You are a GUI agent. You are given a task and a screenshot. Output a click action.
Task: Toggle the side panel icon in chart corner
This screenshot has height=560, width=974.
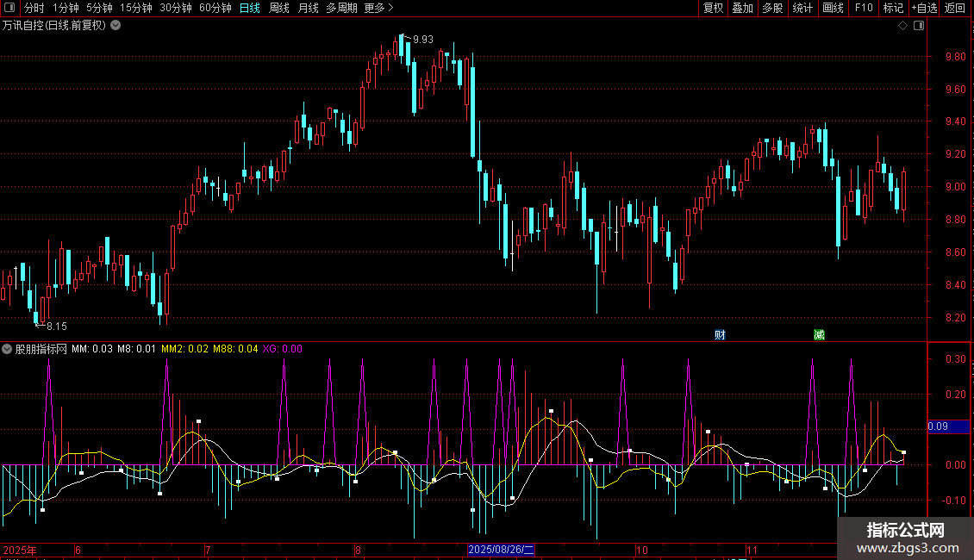[919, 26]
